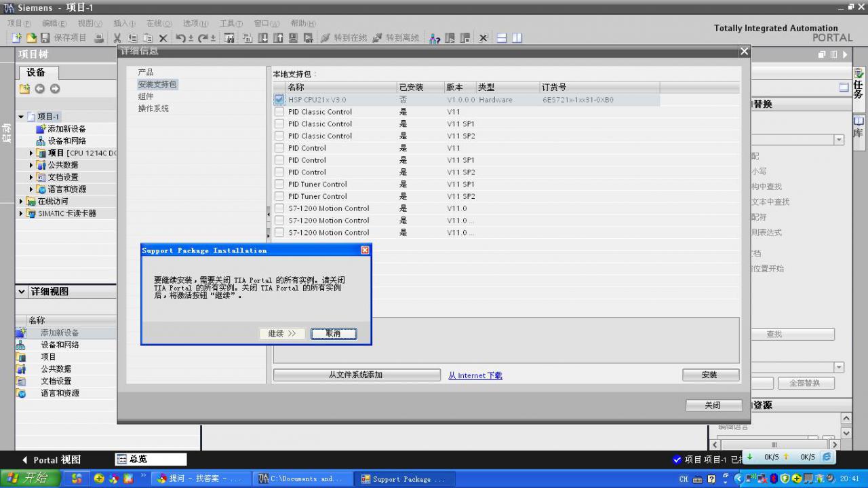Switch to Portal 视图
Viewport: 868px width, 488px height.
52,459
